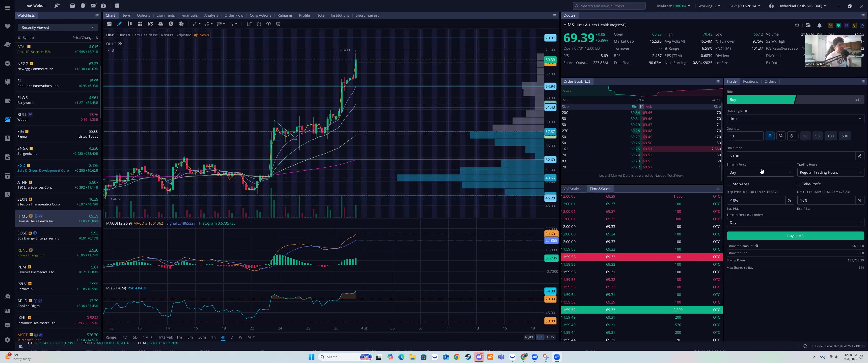Image resolution: width=868 pixels, height=363 pixels.
Task: Click the cloud icon in chart toolbar
Action: (x=161, y=24)
